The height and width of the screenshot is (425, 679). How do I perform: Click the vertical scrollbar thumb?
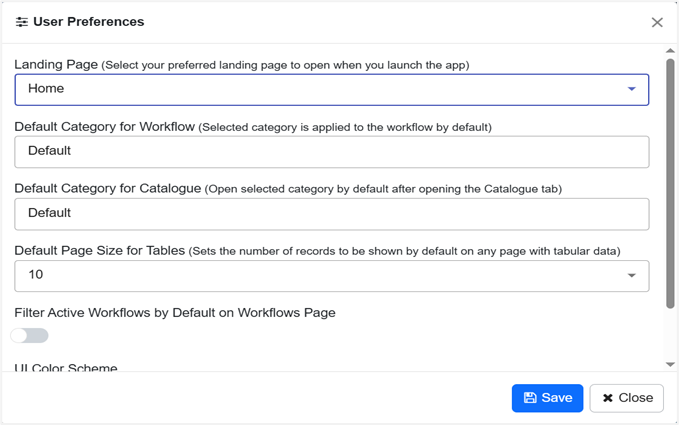pos(670,180)
